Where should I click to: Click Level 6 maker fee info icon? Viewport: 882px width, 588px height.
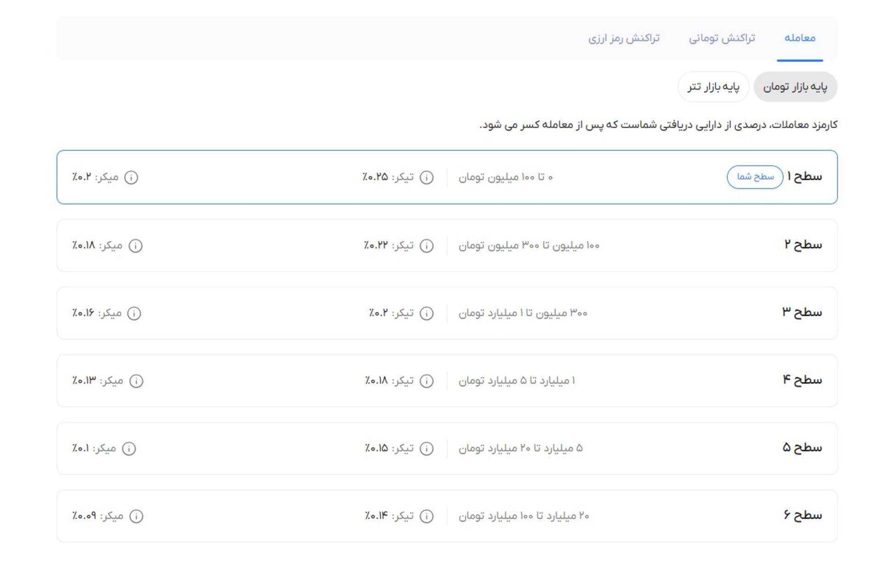tap(136, 516)
